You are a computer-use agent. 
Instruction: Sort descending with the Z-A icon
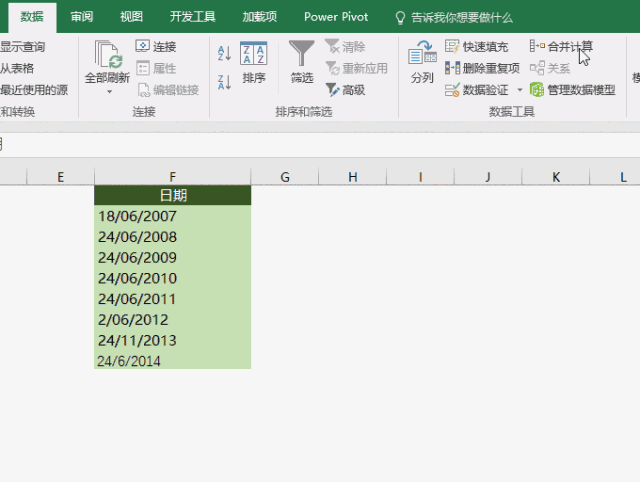(224, 82)
